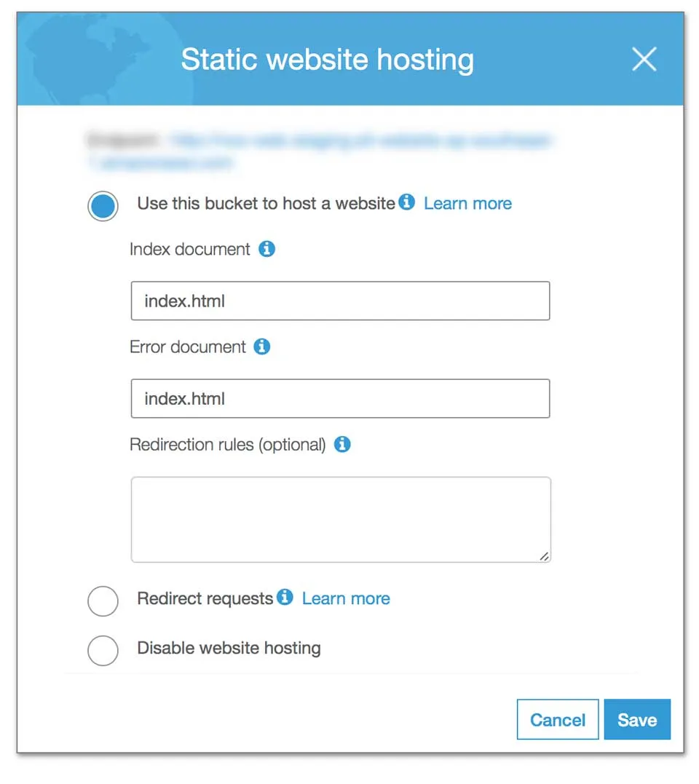Click the 'Disable website hosting' label text
Image resolution: width=699 pixels, height=784 pixels.
pos(229,648)
